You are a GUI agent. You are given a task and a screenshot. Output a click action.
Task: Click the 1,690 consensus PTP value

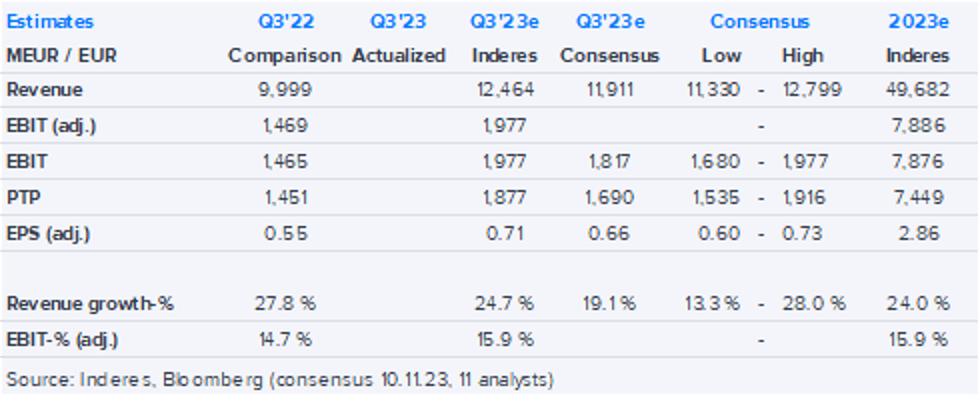[609, 198]
